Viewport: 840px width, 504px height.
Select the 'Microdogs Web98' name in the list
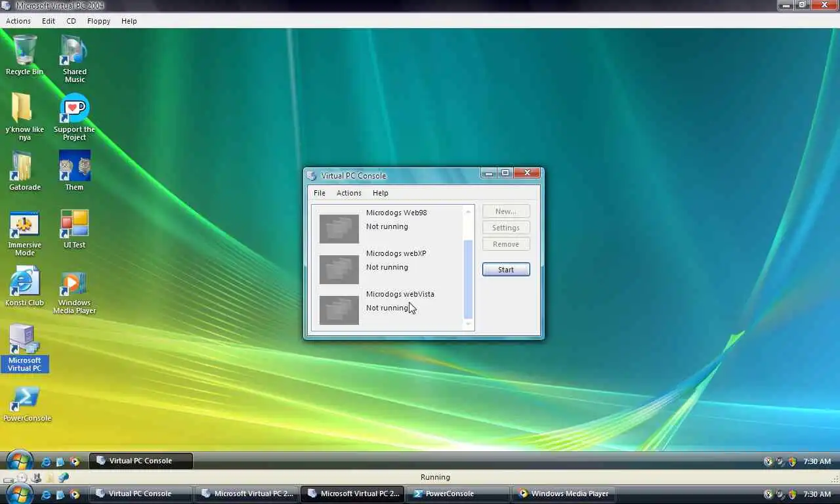tap(396, 213)
